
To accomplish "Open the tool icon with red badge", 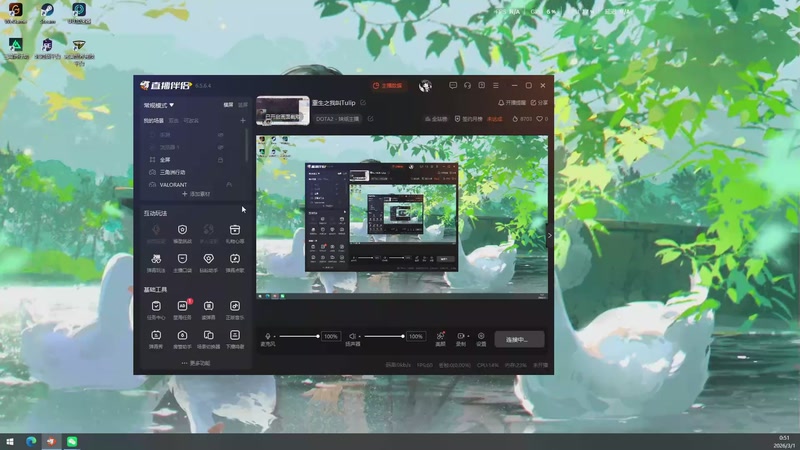I will pyautogui.click(x=182, y=310).
